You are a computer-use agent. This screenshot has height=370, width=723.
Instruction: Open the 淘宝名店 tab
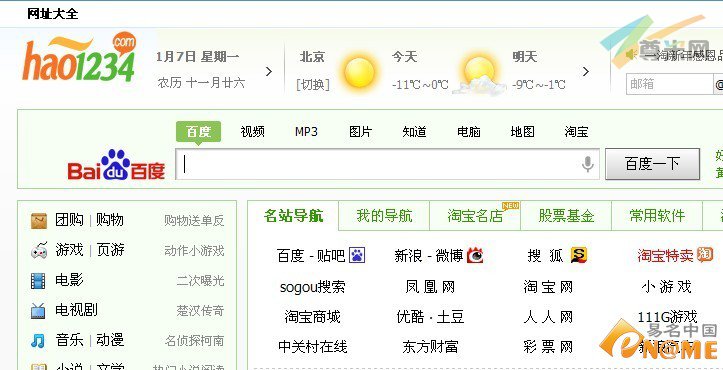click(x=475, y=215)
